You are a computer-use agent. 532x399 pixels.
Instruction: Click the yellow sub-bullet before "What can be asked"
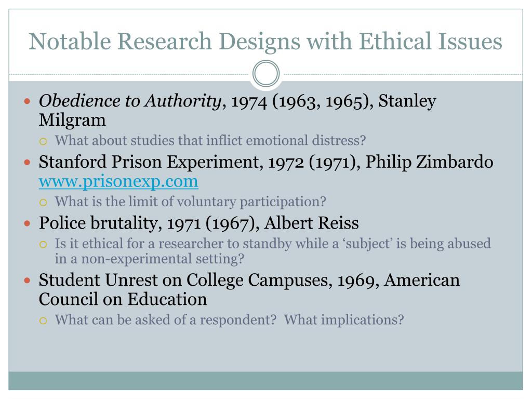43,321
